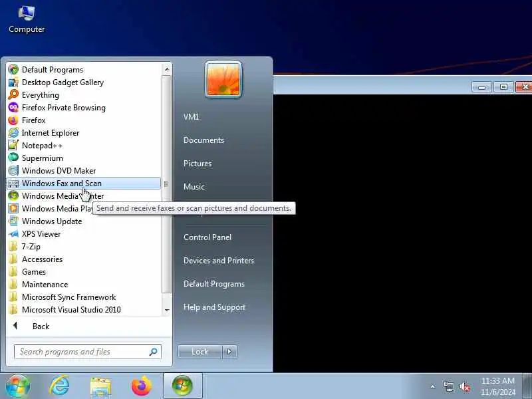
Task: Open Pictures from Start menu
Action: click(198, 164)
